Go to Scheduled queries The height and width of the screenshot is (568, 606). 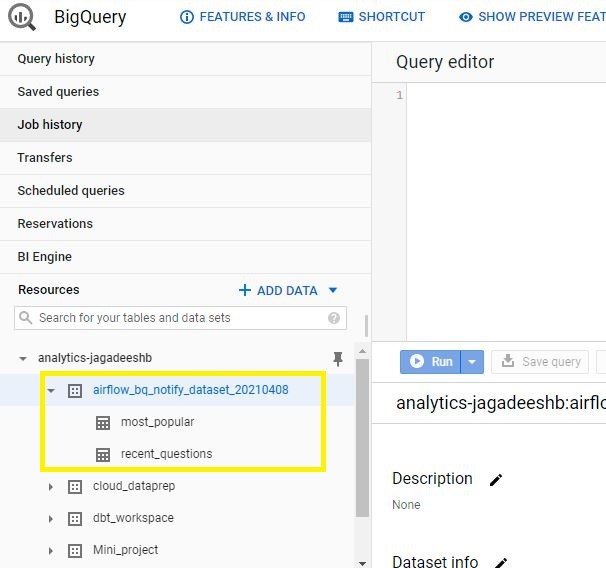coord(71,191)
